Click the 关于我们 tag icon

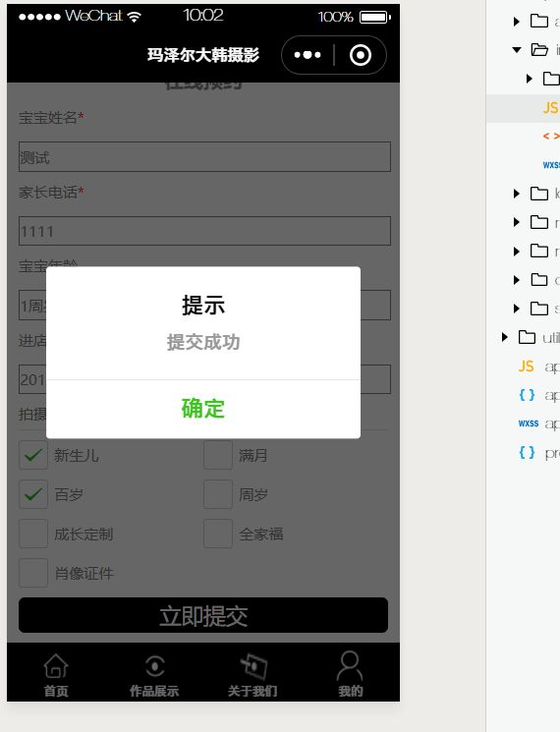point(253,666)
